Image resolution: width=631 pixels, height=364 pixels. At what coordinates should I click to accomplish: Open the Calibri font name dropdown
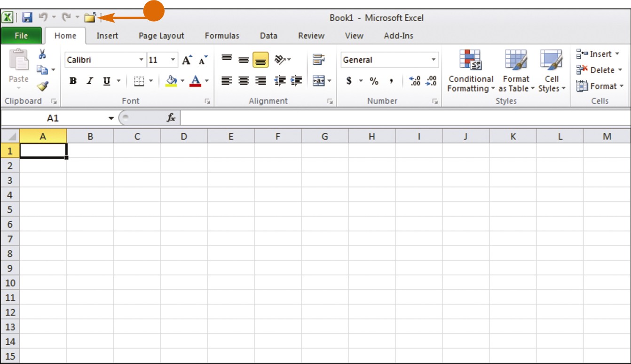(x=141, y=60)
